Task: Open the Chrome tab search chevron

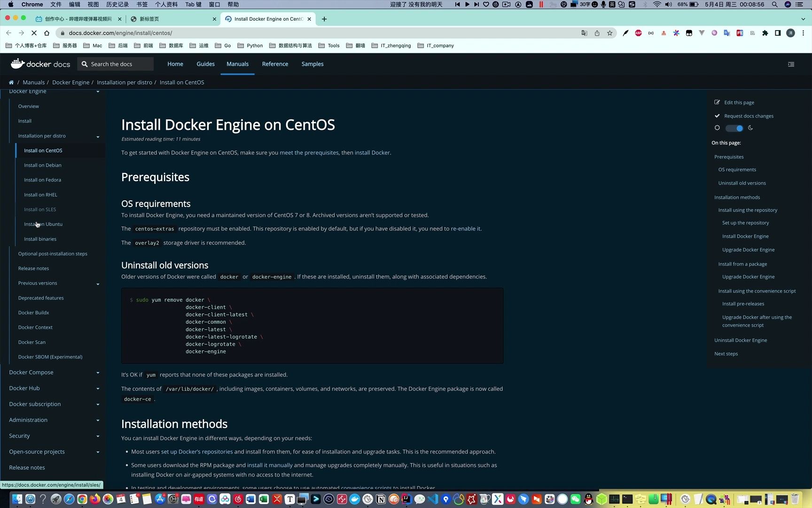Action: coord(803,19)
